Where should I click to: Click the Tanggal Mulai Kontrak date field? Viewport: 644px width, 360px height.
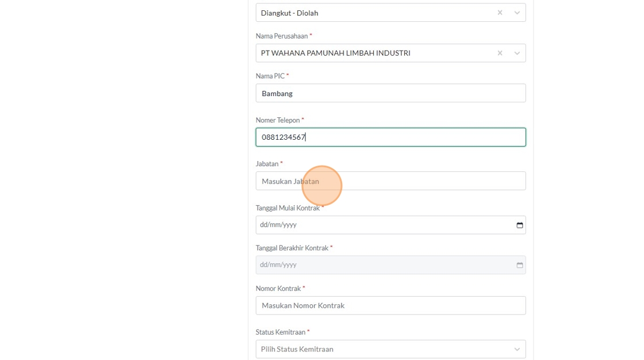point(379,225)
